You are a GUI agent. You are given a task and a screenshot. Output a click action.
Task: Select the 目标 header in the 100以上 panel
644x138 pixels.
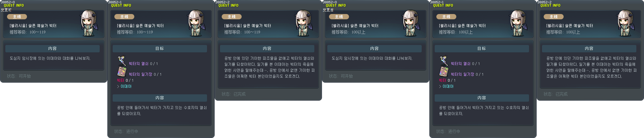482,49
